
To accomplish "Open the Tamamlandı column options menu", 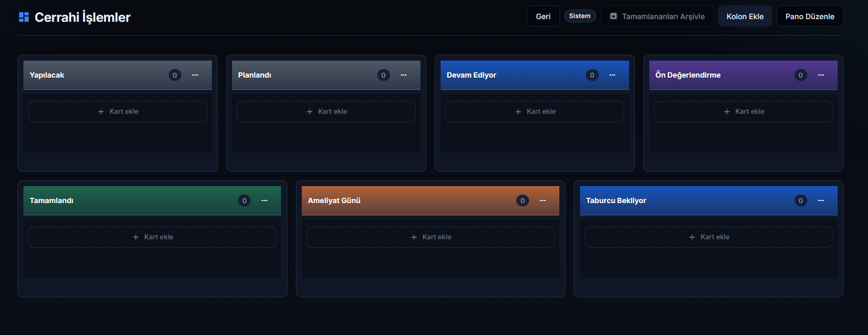I will tap(264, 200).
